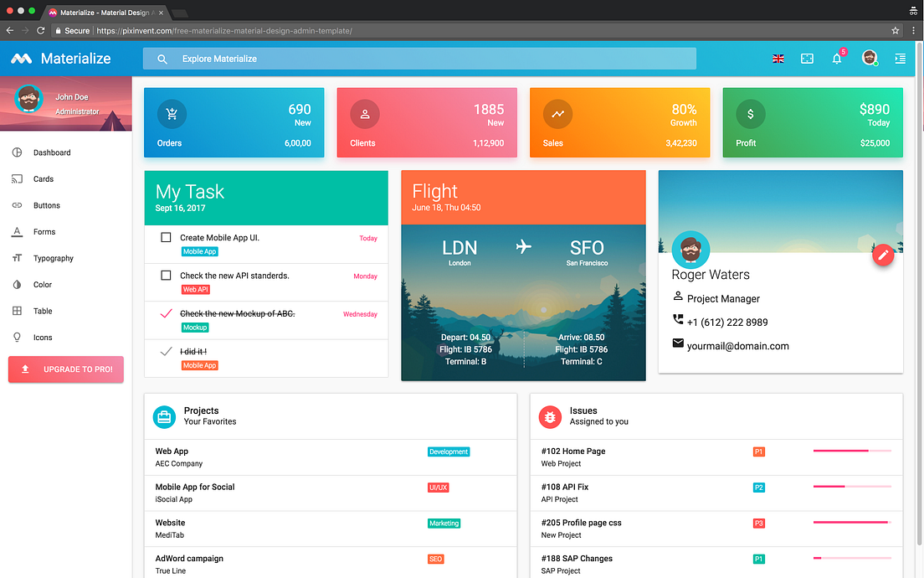Click the UPGRADE TO PRO button

point(65,369)
